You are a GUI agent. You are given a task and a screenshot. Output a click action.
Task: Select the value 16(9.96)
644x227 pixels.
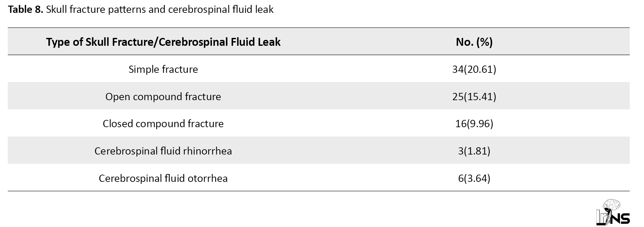pos(474,124)
